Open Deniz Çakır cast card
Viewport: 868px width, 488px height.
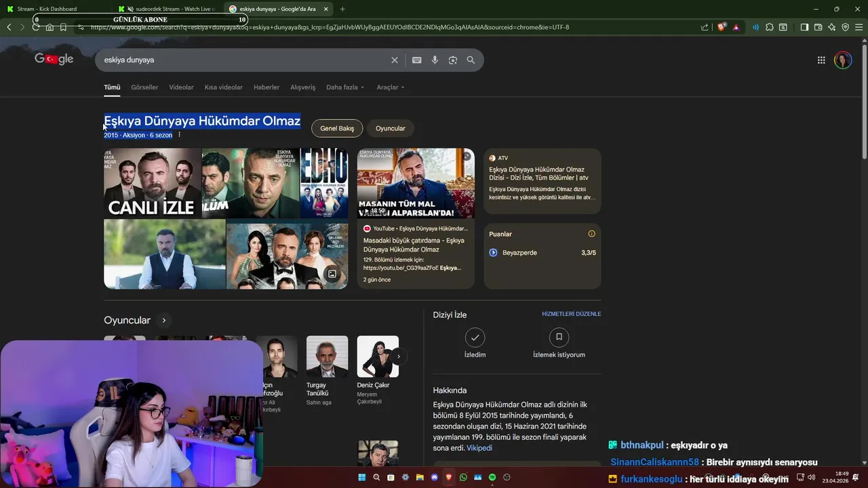pyautogui.click(x=378, y=369)
